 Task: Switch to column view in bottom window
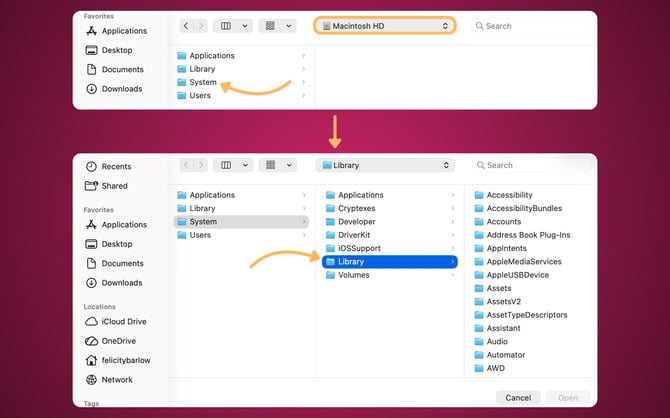226,165
